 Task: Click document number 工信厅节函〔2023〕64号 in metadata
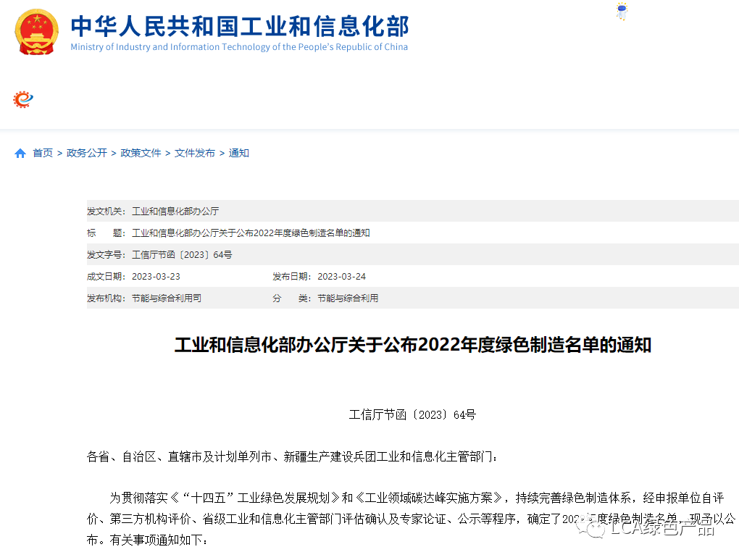coord(182,255)
